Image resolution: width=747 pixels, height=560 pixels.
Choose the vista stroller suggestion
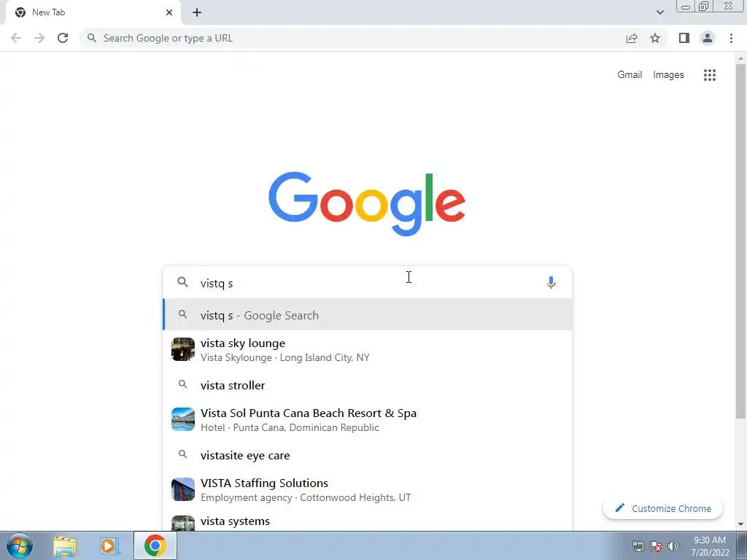pos(368,385)
